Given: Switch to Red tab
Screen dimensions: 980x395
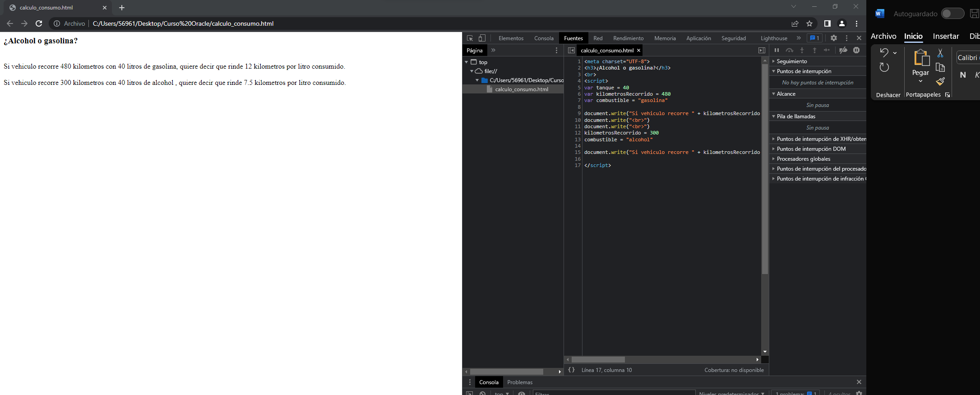Looking at the screenshot, I should point(598,38).
